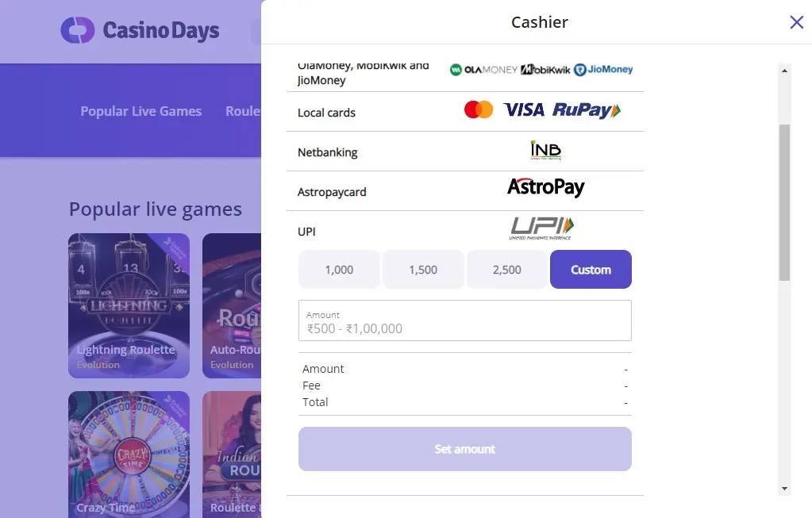The width and height of the screenshot is (812, 518).
Task: Click the AstroPay logo
Action: tap(546, 186)
